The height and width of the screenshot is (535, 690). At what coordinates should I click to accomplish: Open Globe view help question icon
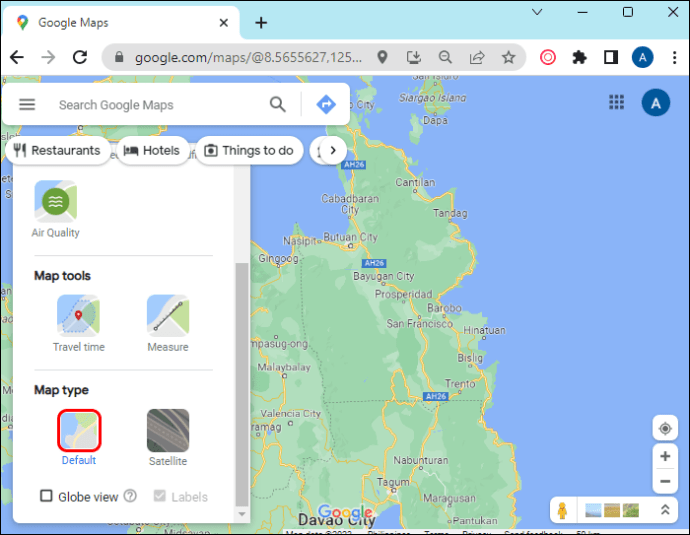click(x=130, y=496)
